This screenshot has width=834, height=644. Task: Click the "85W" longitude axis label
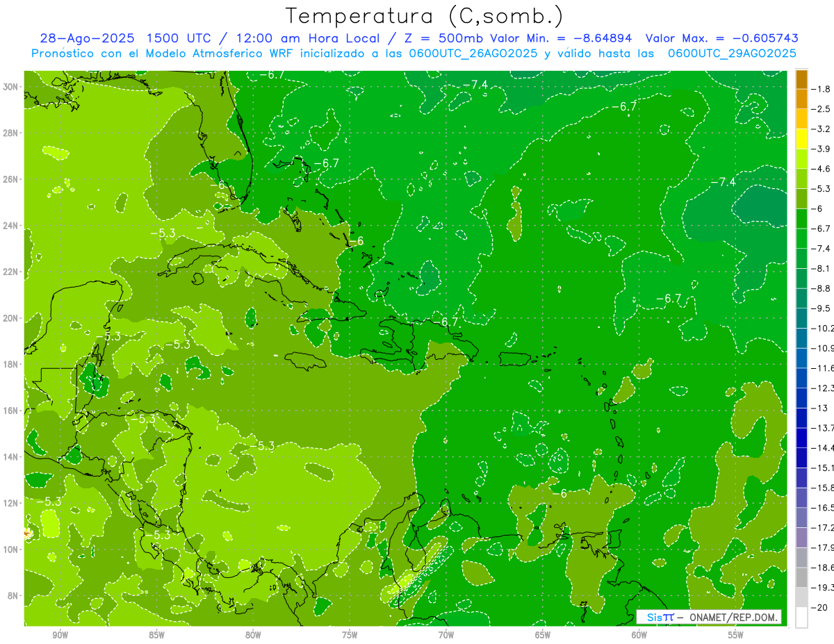coord(156,635)
